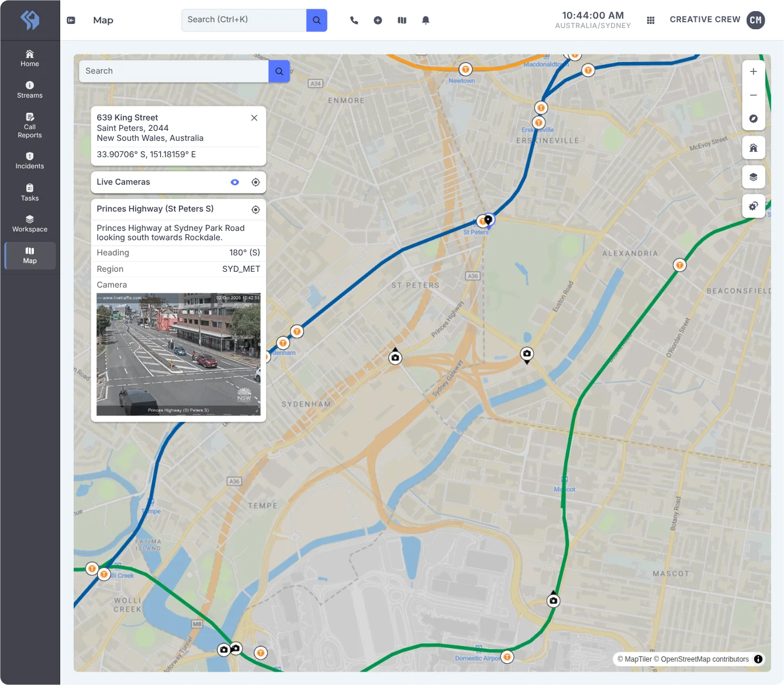Select camera marker near Sydney Gateway
Screen dimensions: 784x685
pyautogui.click(x=395, y=357)
